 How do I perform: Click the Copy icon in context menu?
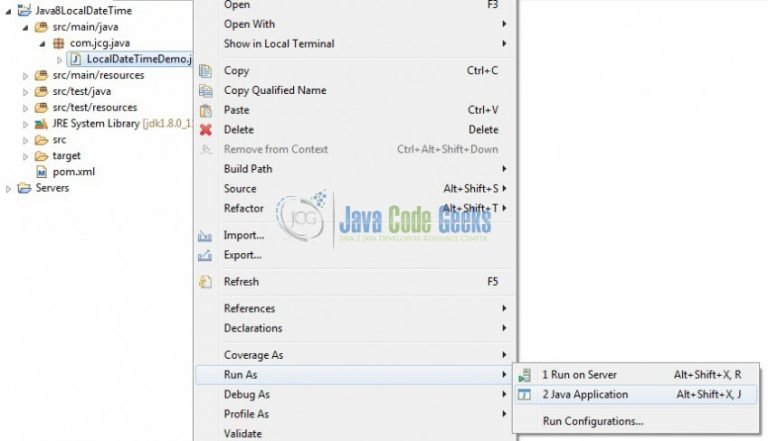(x=206, y=71)
